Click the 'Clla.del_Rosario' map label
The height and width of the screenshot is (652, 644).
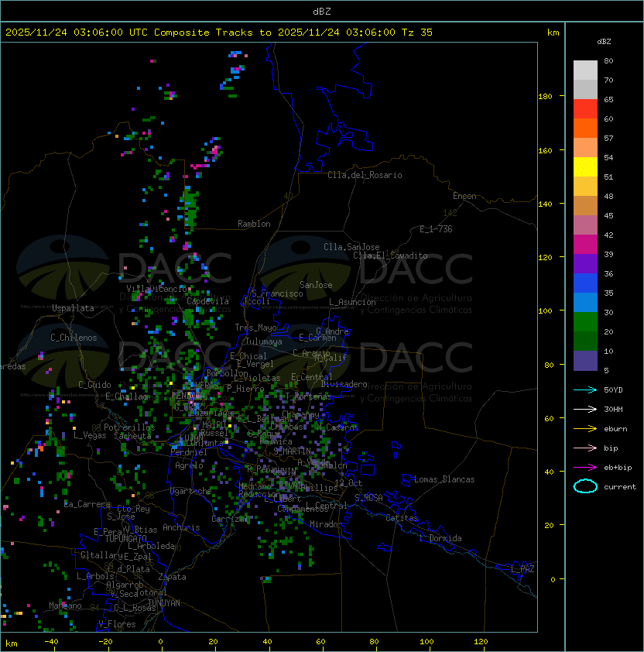point(365,175)
